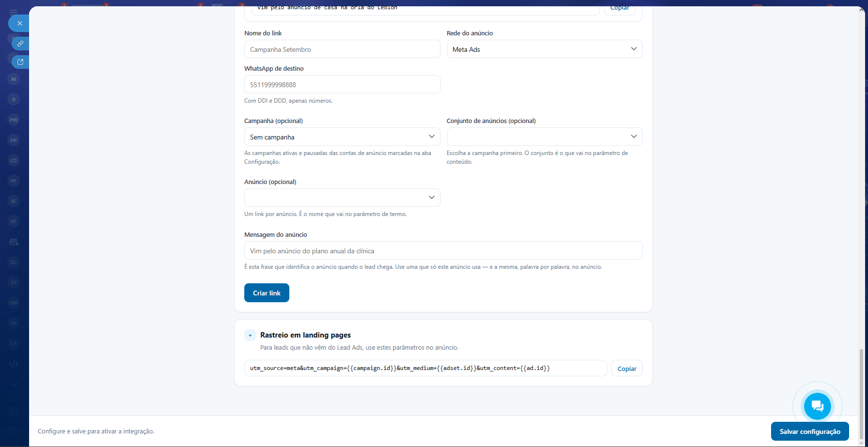Viewport: 868px width, 447px height.
Task: Open the Conjunto de anúncios dropdown
Action: click(x=544, y=137)
